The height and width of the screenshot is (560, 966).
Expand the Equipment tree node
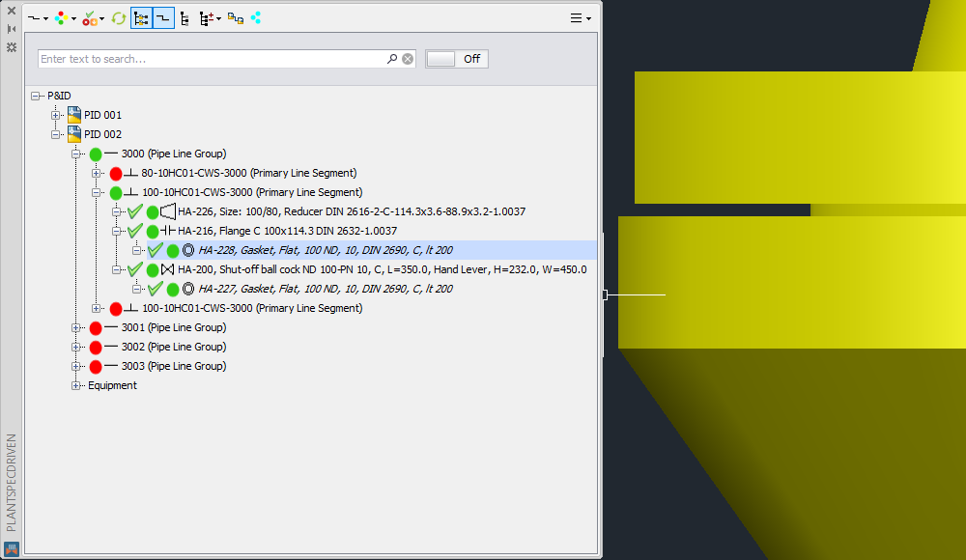tap(76, 385)
